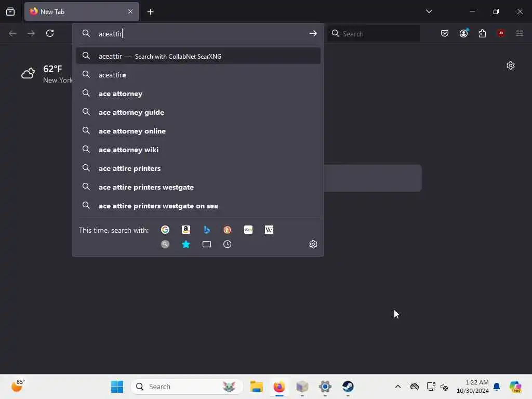Image resolution: width=532 pixels, height=399 pixels.
Task: Reload the current page
Action: point(50,33)
